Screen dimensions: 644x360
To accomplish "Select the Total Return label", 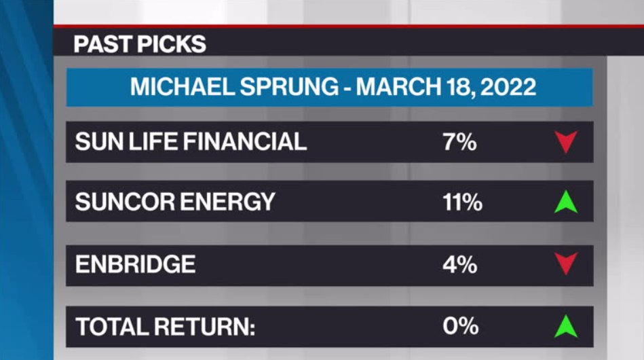I will pos(165,327).
